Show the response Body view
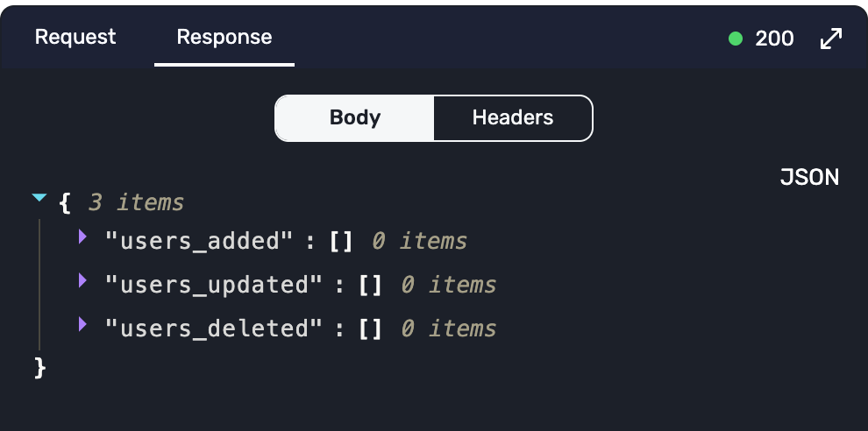868x431 pixels. click(354, 117)
